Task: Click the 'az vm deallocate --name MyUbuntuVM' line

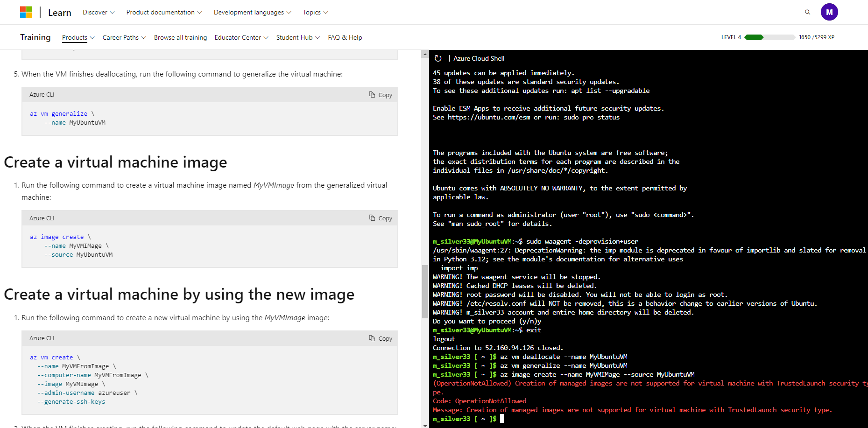Action: pyautogui.click(x=530, y=357)
